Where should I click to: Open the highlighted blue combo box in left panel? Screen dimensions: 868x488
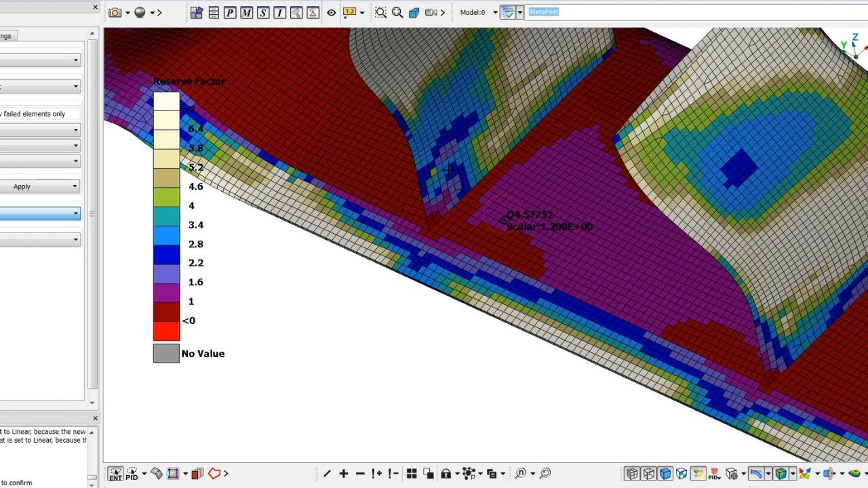click(x=39, y=213)
